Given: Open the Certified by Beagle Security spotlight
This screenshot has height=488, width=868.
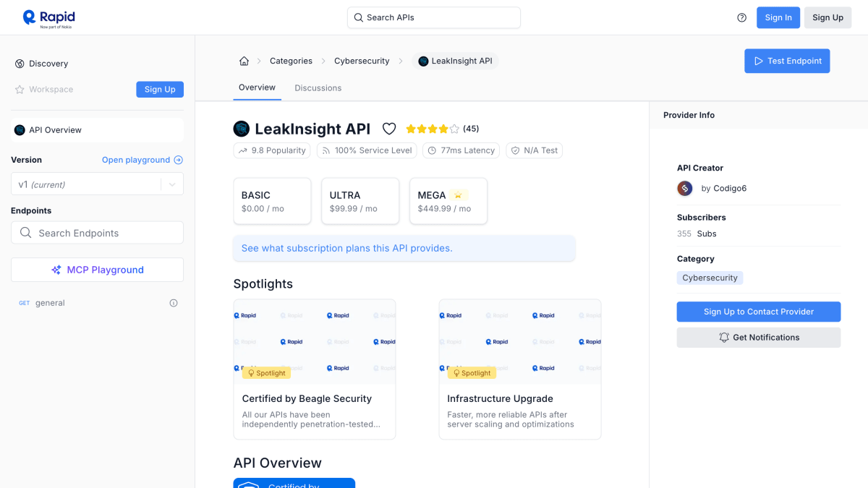Looking at the screenshot, I should (x=315, y=369).
